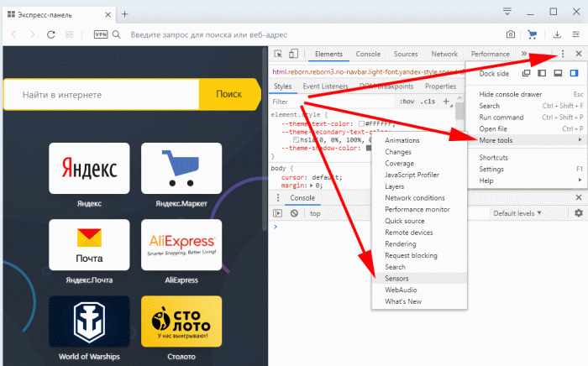Toggle the :hov element state button
The height and width of the screenshot is (366, 588).
point(407,101)
